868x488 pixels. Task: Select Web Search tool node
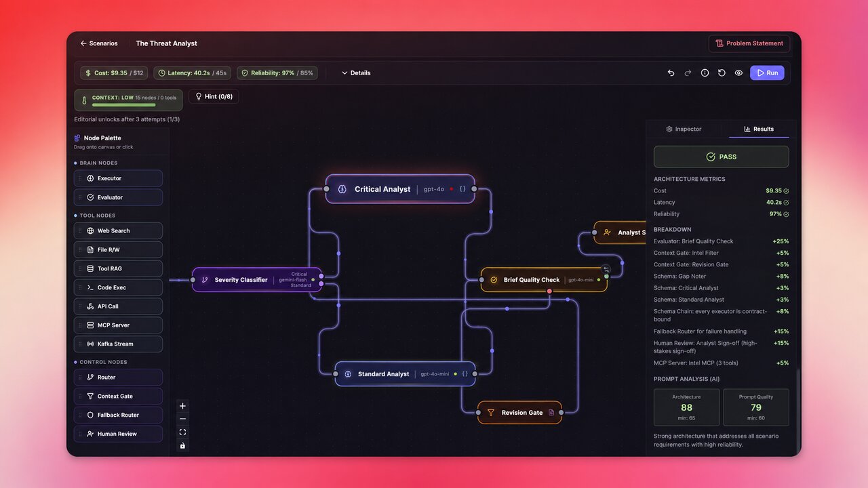118,230
